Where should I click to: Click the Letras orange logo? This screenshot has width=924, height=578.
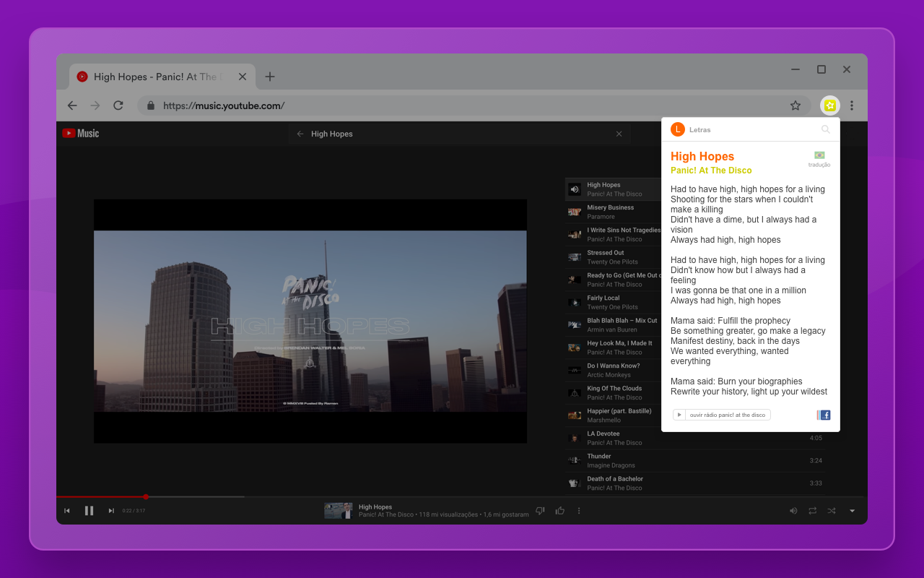point(677,129)
